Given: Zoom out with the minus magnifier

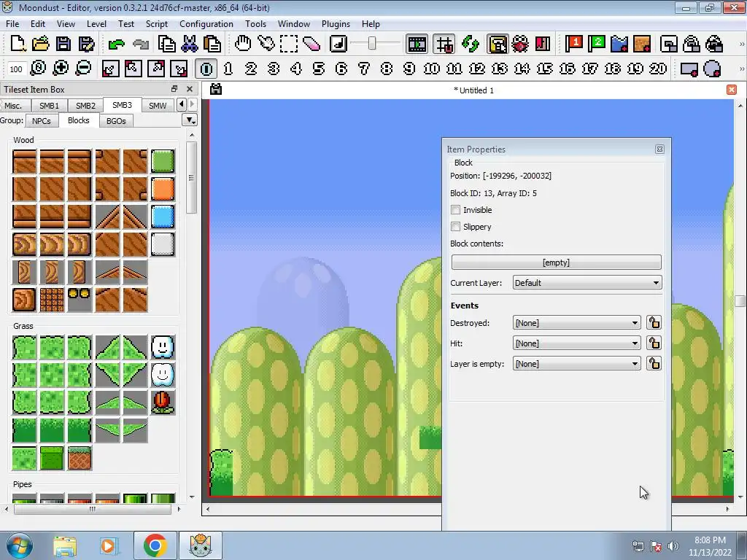Looking at the screenshot, I should click(x=83, y=69).
